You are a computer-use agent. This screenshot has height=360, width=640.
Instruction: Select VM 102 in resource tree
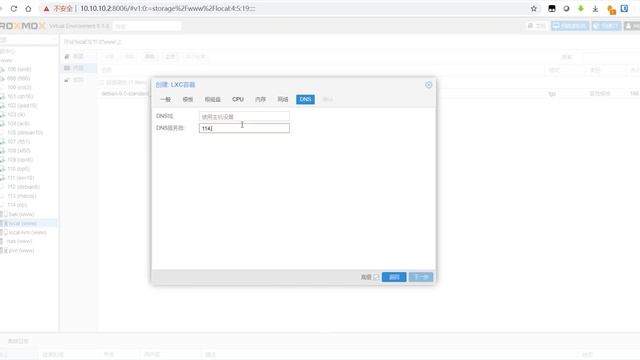click(22, 105)
